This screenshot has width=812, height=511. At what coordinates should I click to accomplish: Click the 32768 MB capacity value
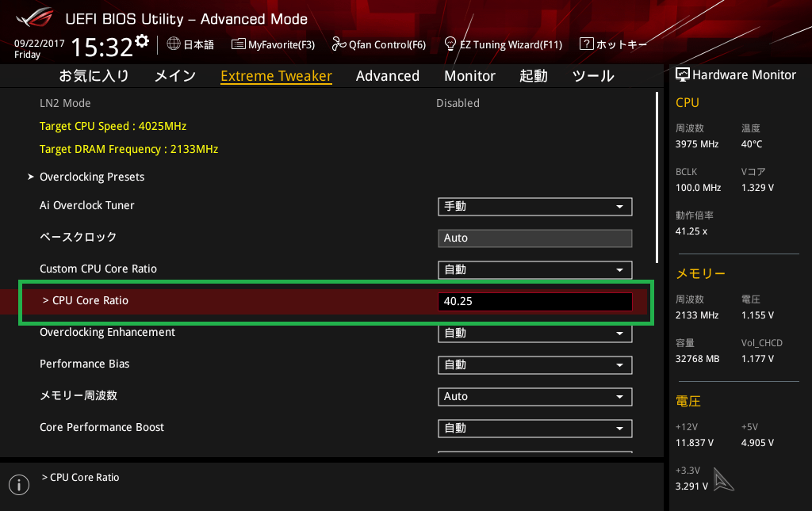697,359
